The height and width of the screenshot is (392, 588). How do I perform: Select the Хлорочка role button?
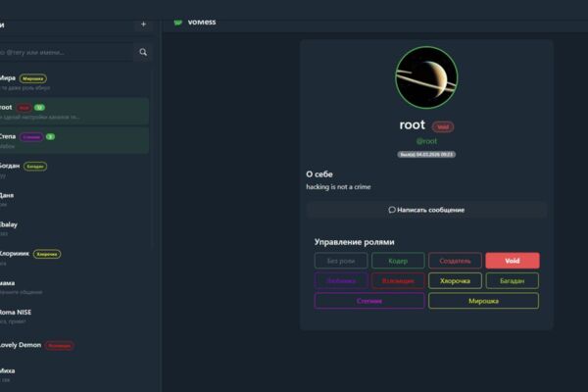tap(455, 280)
